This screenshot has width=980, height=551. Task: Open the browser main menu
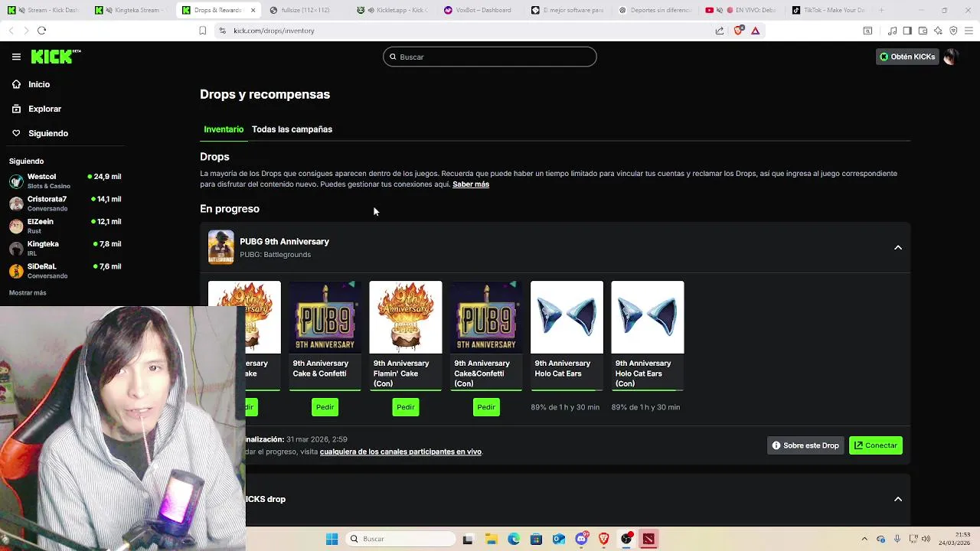point(969,31)
